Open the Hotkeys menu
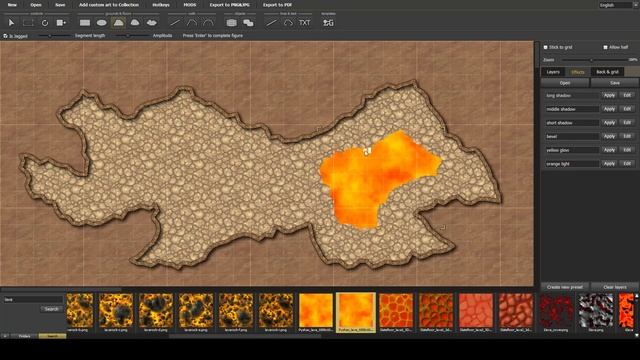Viewport: 640px width, 360px height. tap(161, 5)
